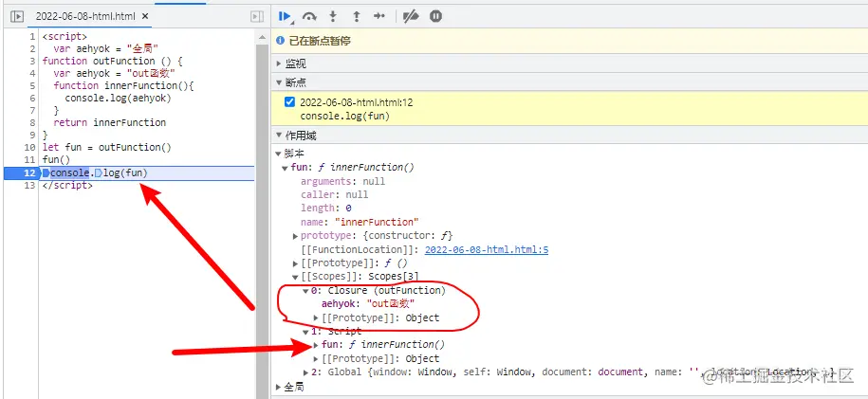The width and height of the screenshot is (868, 399).
Task: Step into next function call
Action: [x=333, y=17]
